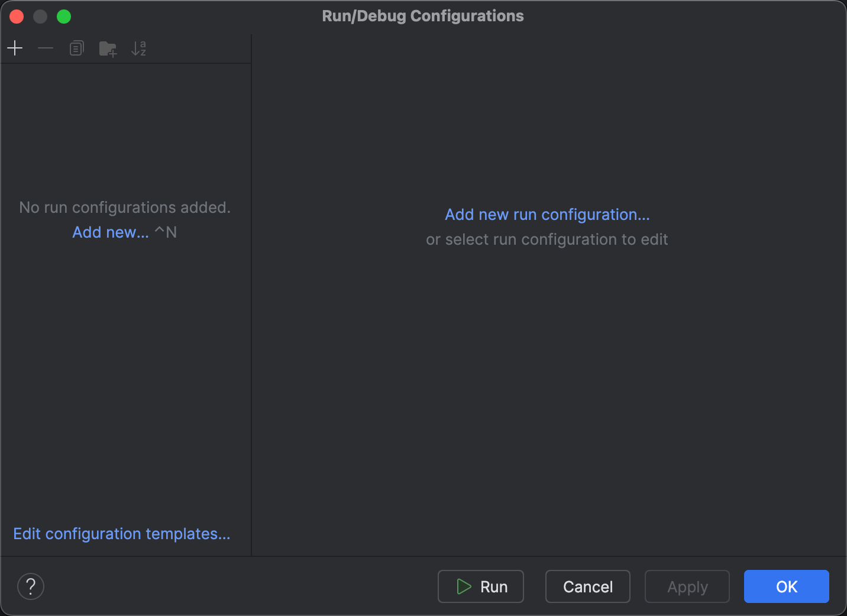The height and width of the screenshot is (616, 847).
Task: Apply the current changes
Action: (x=687, y=586)
